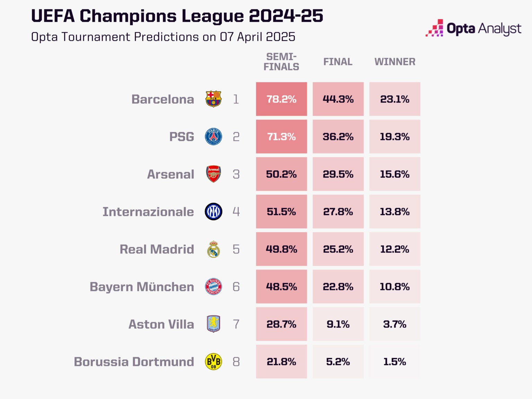
Task: Select the Arsenal club crest
Action: tap(213, 174)
